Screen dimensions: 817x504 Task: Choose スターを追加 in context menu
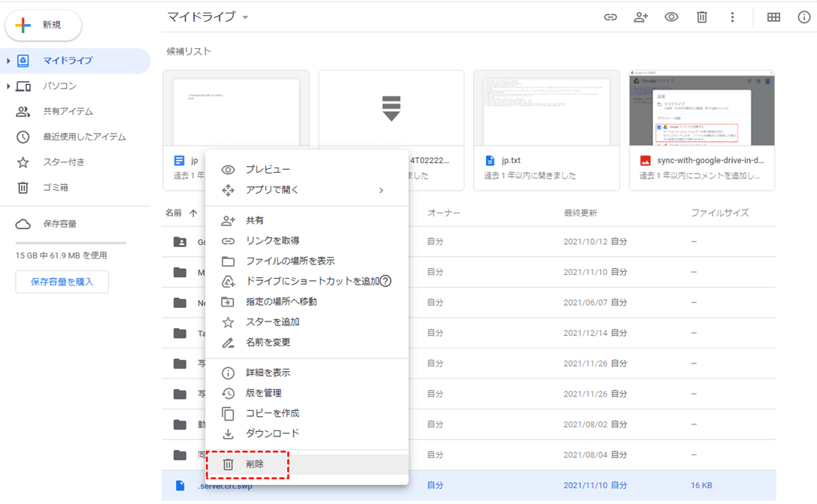[x=307, y=321]
